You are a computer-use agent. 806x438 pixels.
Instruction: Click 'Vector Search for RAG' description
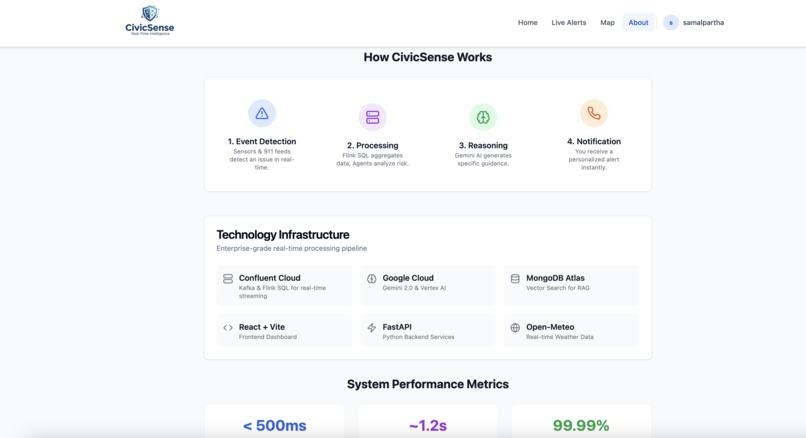click(558, 288)
